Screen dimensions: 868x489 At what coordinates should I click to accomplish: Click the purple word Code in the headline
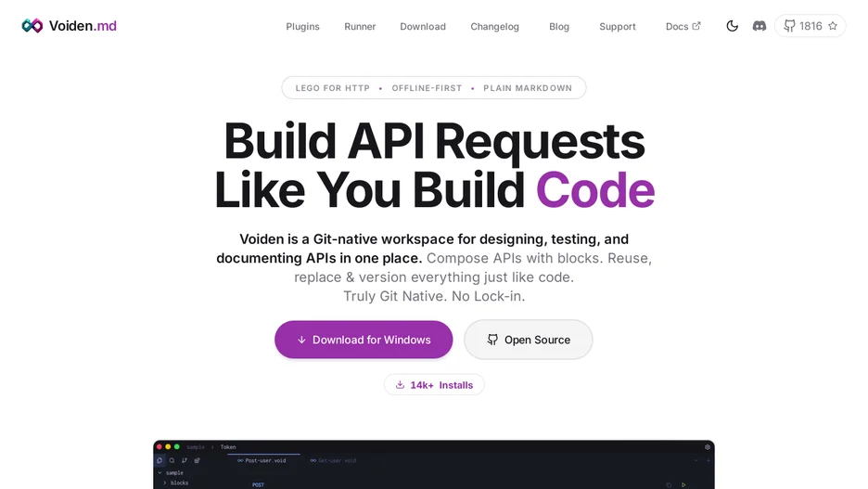click(595, 190)
